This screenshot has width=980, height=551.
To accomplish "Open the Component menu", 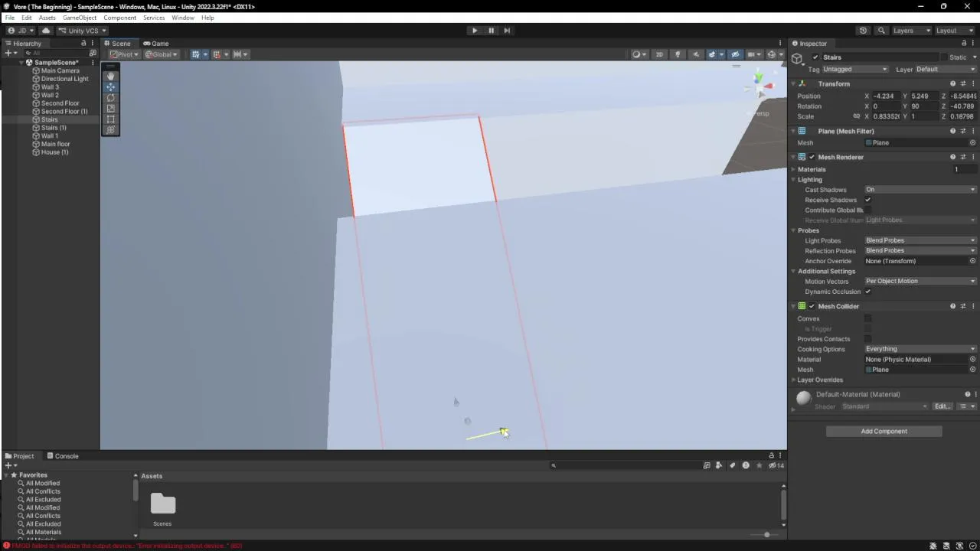I will coord(120,18).
